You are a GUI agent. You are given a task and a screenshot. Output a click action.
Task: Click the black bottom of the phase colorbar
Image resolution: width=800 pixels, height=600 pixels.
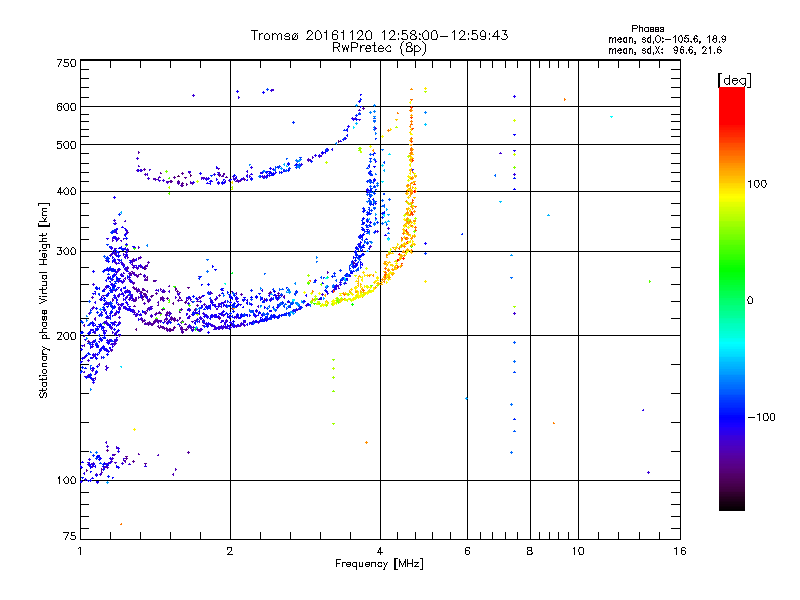click(x=732, y=503)
